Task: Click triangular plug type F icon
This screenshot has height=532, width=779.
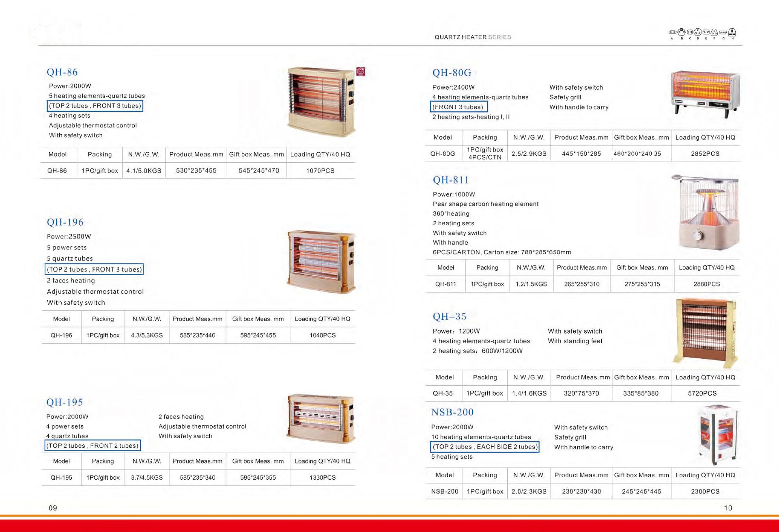Action: pyautogui.click(x=714, y=32)
